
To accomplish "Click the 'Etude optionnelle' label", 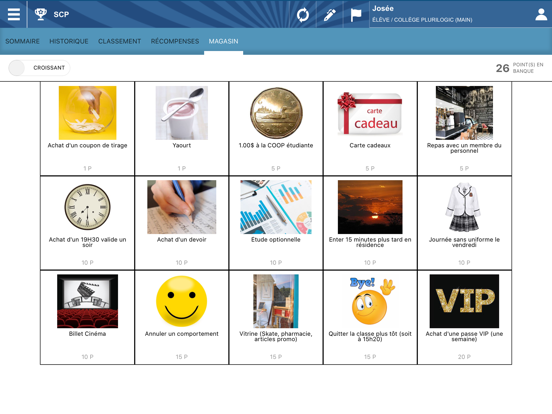I will coord(276,240).
